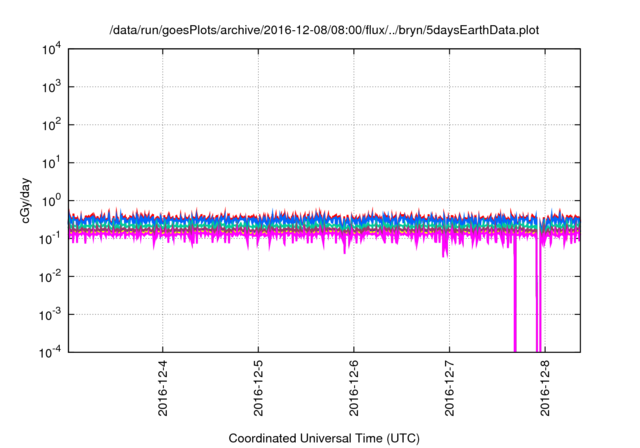Click the 10^-1 y-axis tick label
This screenshot has height=448, width=640.
click(50, 239)
